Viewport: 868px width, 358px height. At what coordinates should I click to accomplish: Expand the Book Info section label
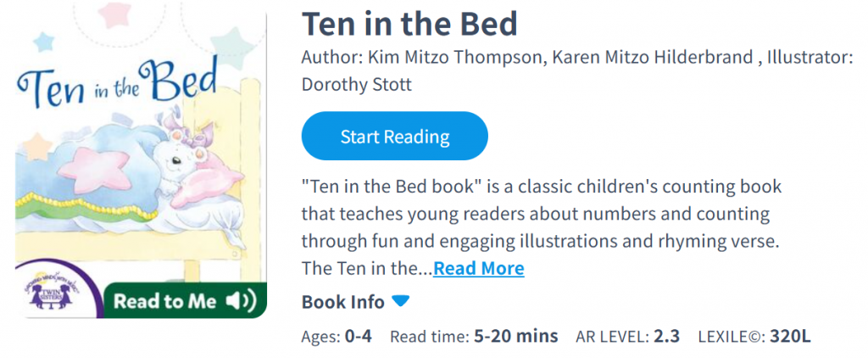point(343,302)
